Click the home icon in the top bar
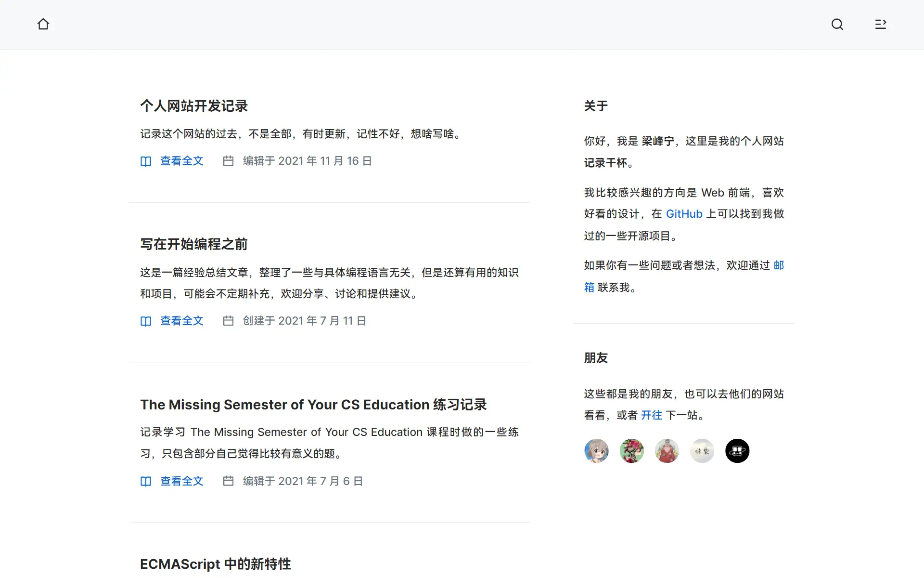The height and width of the screenshot is (578, 924). coord(43,24)
